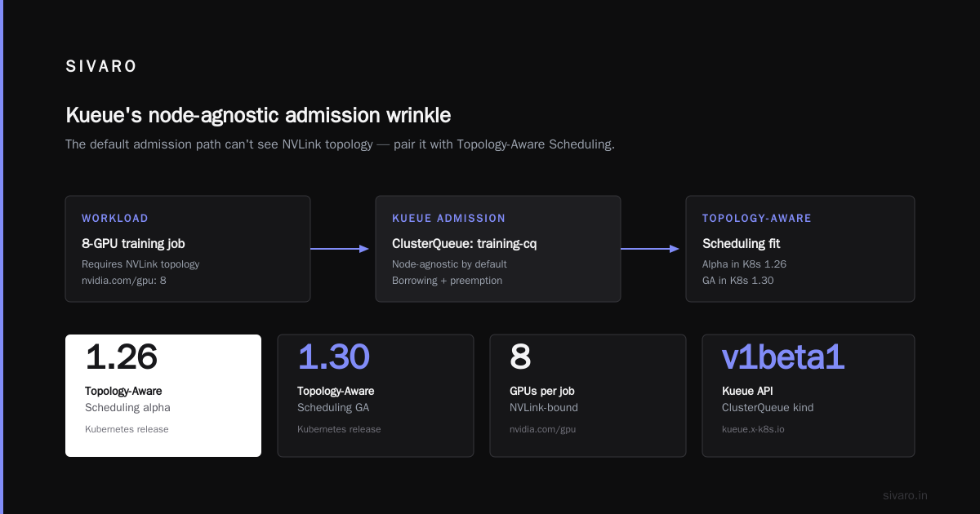Select the large 1.30 stat number
This screenshot has height=514, width=980.
tap(333, 357)
